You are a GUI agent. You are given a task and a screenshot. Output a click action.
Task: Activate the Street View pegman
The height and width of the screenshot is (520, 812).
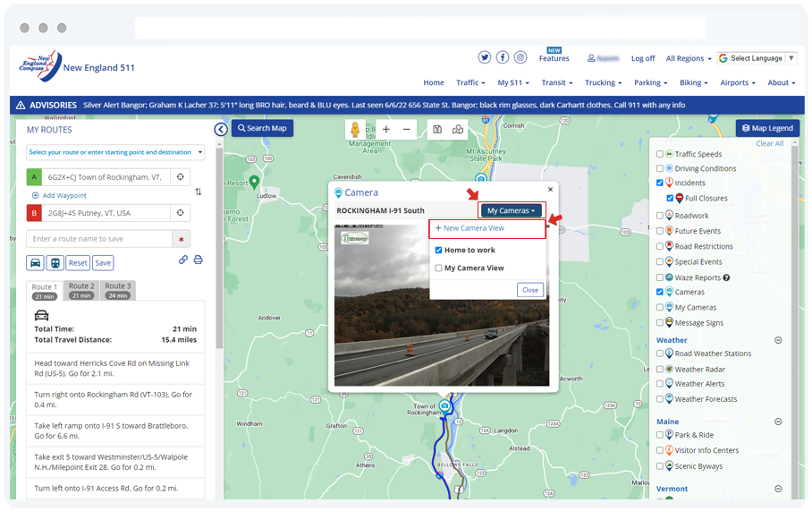point(355,130)
